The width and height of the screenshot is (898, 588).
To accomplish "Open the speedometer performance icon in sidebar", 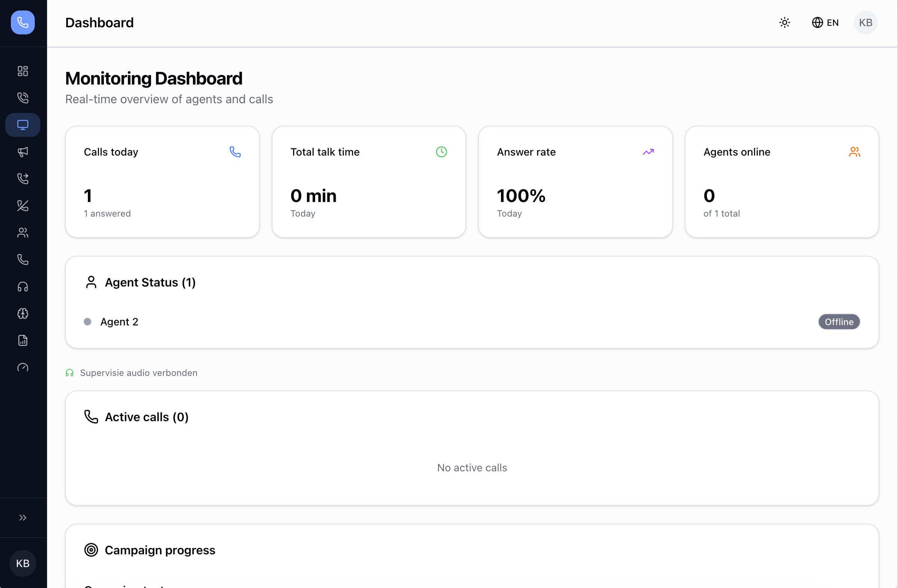I will tap(23, 367).
